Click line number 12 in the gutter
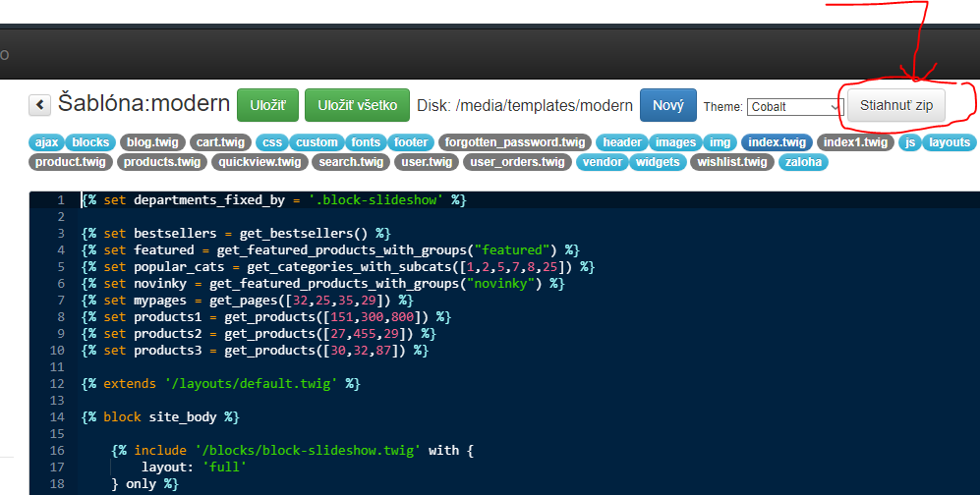The height and width of the screenshot is (495, 980). [57, 383]
